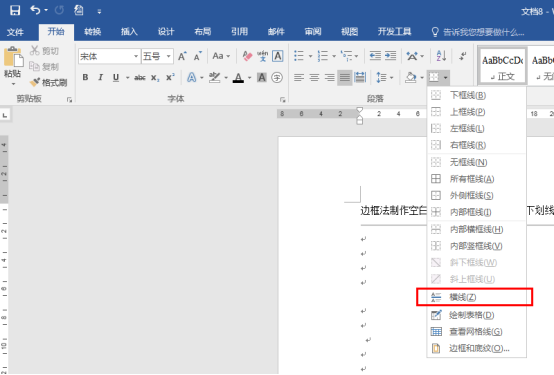Viewport: 554px width, 375px height.
Task: Click the character border A icon
Action: [x=278, y=56]
